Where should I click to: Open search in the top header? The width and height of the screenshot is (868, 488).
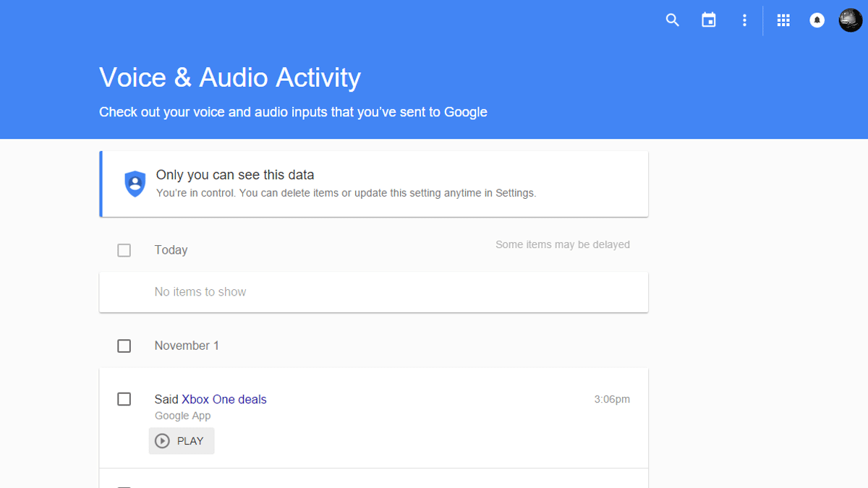tap(673, 20)
